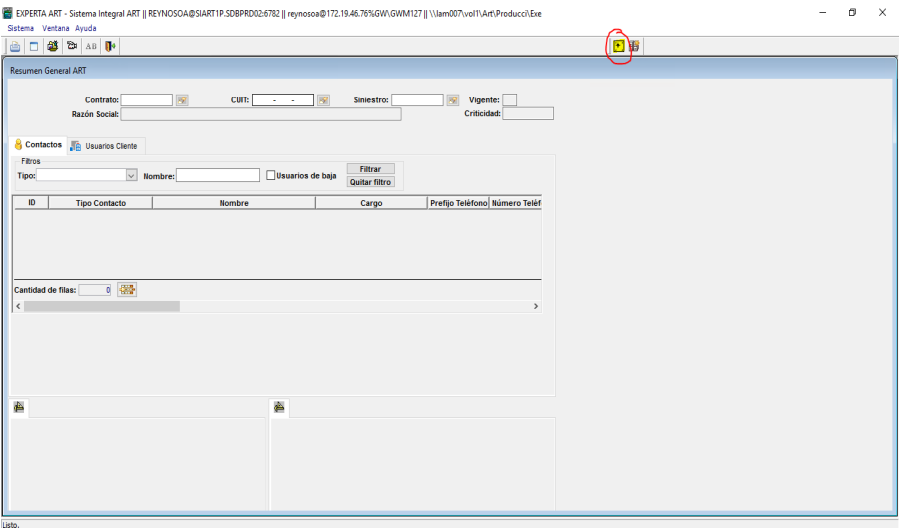Click the search icon next to Siniestro
This screenshot has width=902, height=531.
(452, 100)
